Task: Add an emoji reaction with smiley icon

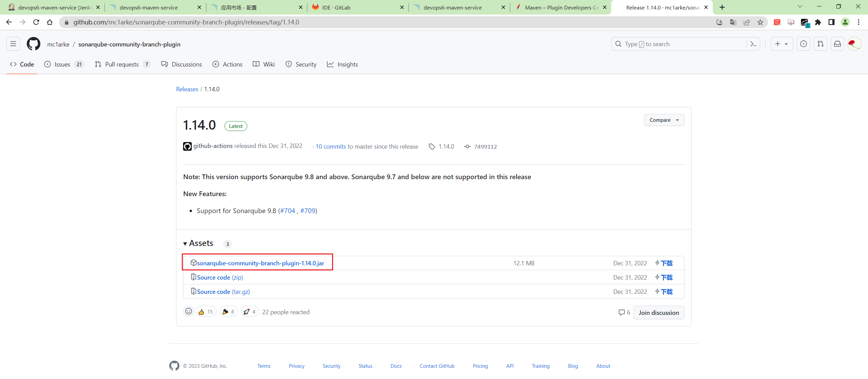Action: pos(189,311)
